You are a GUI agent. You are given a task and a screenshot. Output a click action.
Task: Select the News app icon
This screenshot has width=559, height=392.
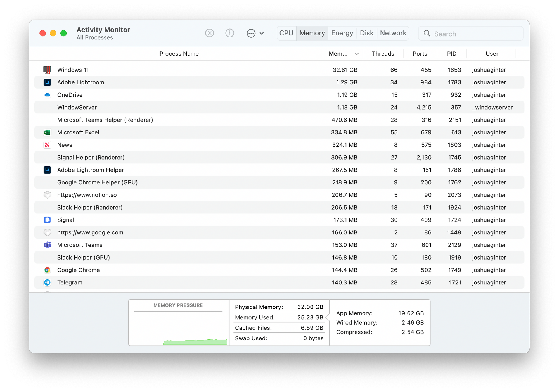pyautogui.click(x=47, y=145)
